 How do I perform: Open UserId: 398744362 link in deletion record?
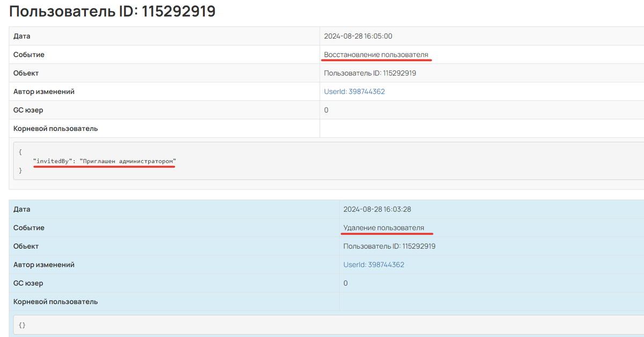tap(374, 265)
